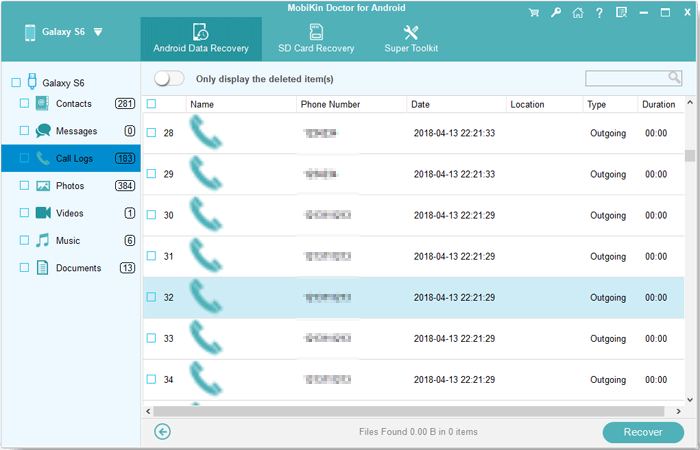The image size is (700, 450).
Task: Check the select-all header checkbox
Action: point(151,104)
